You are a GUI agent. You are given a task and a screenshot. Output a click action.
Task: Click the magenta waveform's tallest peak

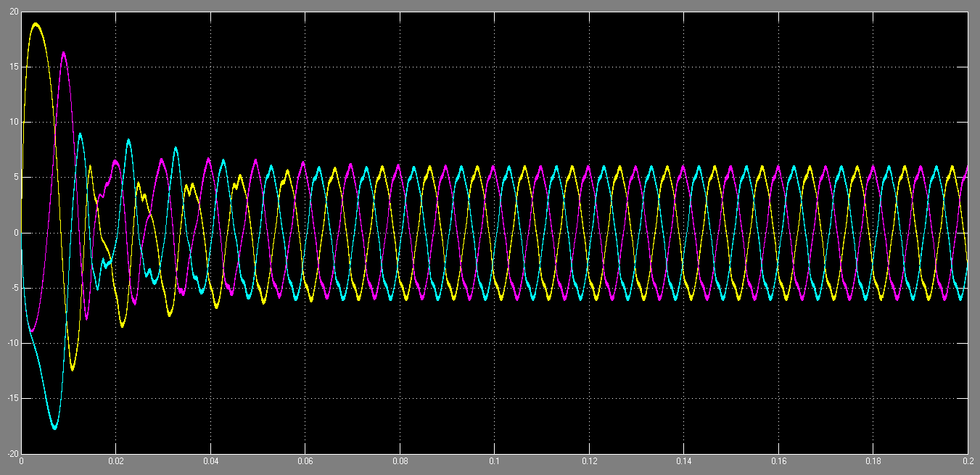[x=64, y=53]
